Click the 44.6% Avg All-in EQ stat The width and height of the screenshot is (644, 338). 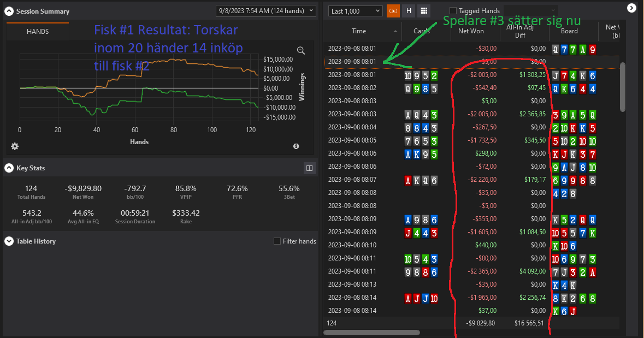[83, 216]
